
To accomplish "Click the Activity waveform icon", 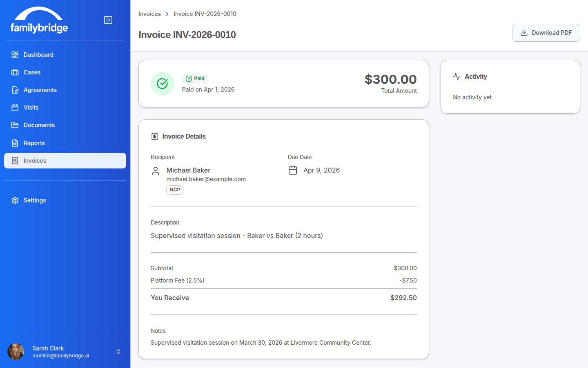I will (457, 76).
